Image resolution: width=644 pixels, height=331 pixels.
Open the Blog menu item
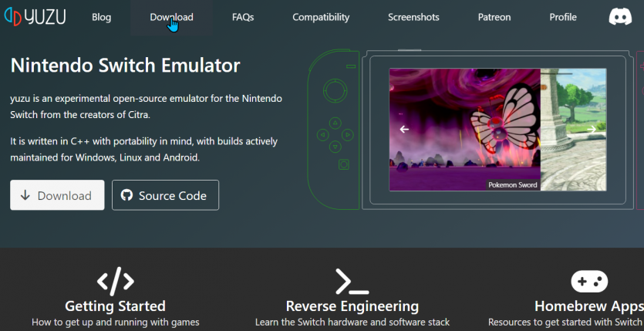[102, 17]
